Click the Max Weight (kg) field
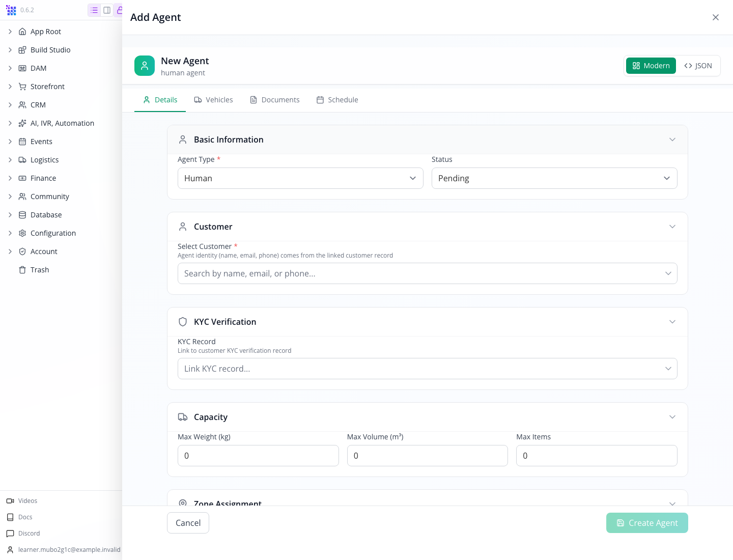The height and width of the screenshot is (560, 733). click(258, 456)
